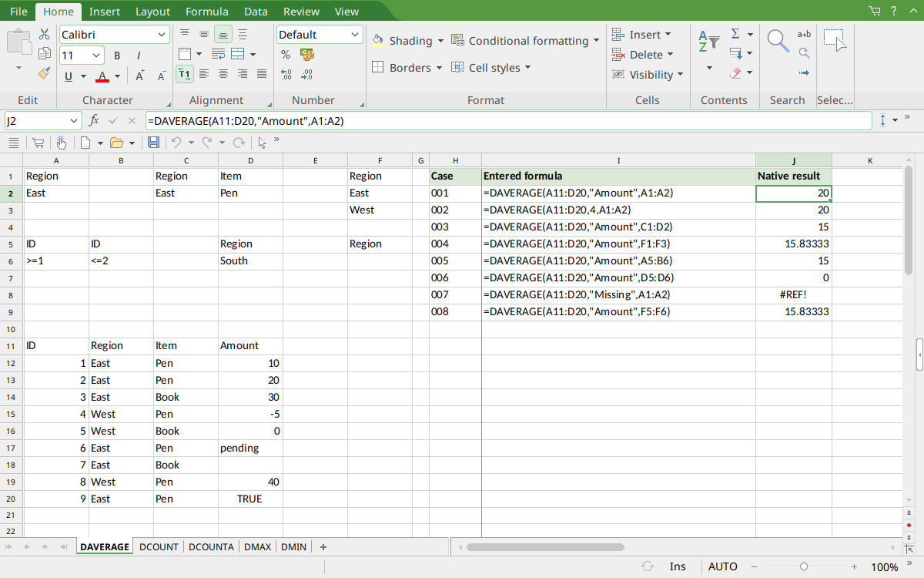Click the AZ sort and filter icon
Image resolution: width=924 pixels, height=578 pixels.
click(x=708, y=42)
